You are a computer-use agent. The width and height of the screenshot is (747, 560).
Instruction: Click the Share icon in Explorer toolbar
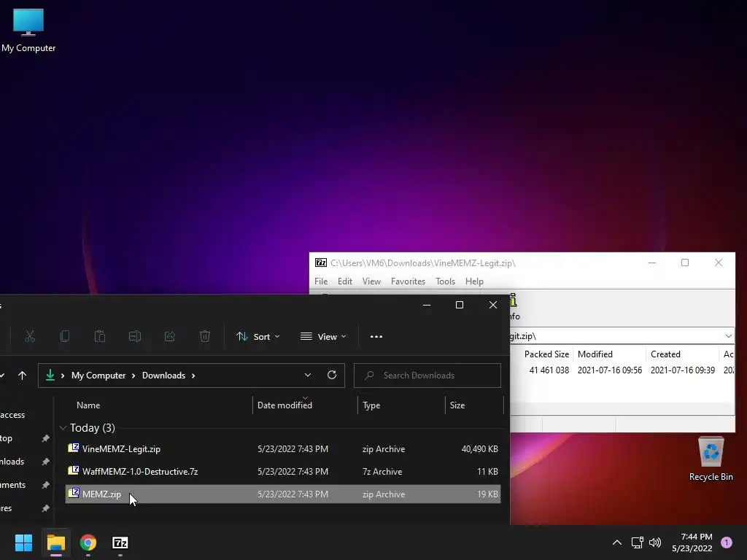(169, 337)
